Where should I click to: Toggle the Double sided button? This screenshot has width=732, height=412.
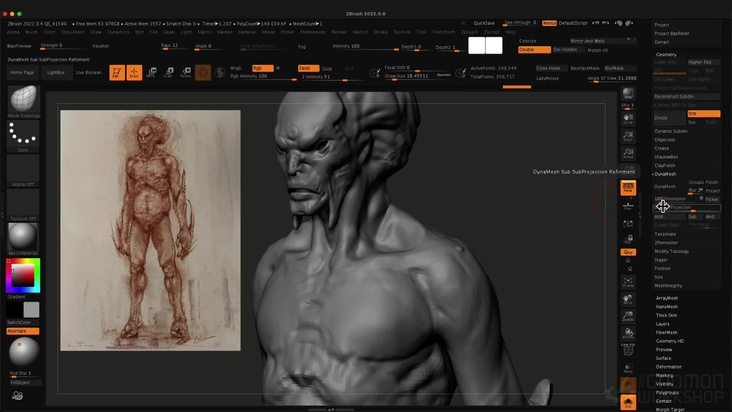coord(534,49)
